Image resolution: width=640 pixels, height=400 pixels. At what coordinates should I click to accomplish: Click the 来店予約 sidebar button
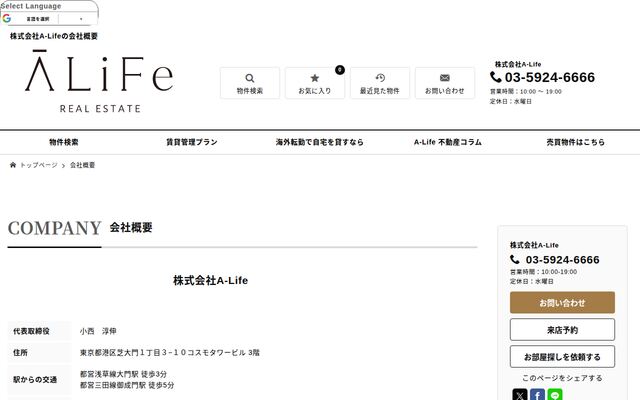tap(562, 330)
